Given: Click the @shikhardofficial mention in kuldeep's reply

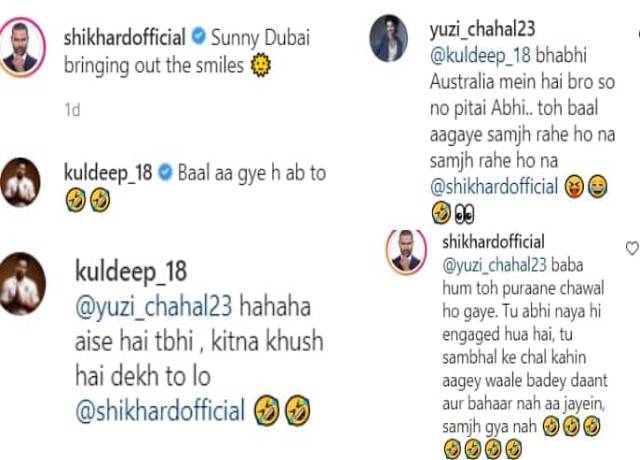Looking at the screenshot, I should [x=160, y=410].
